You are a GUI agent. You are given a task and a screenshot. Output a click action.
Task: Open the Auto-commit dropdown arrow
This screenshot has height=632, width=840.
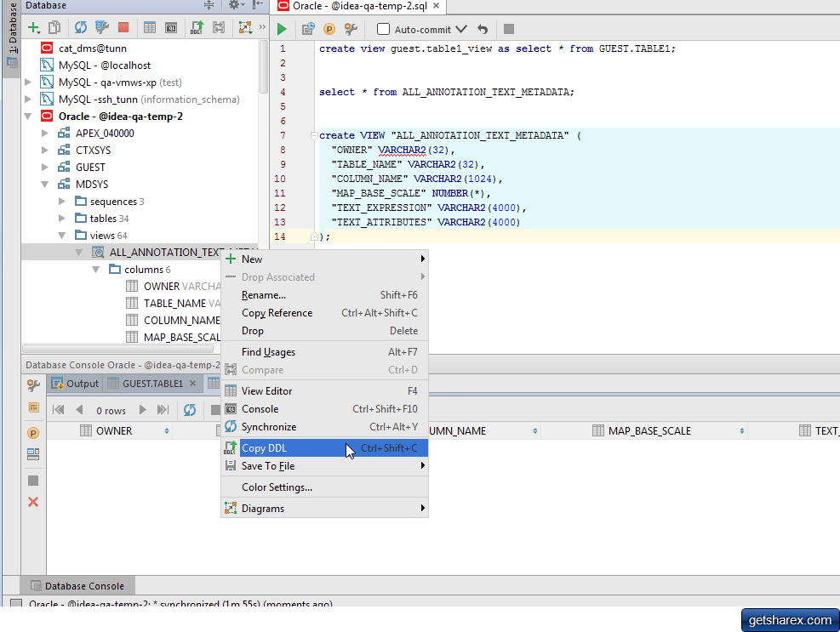[x=461, y=29]
